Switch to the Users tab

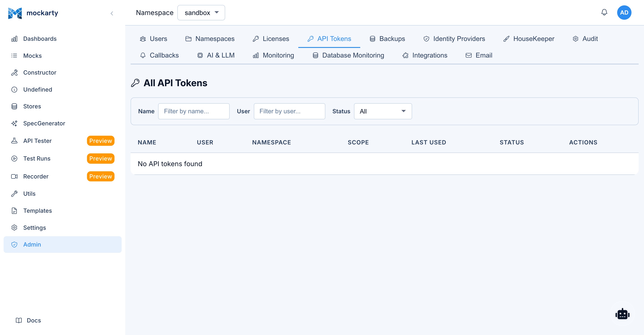(153, 39)
